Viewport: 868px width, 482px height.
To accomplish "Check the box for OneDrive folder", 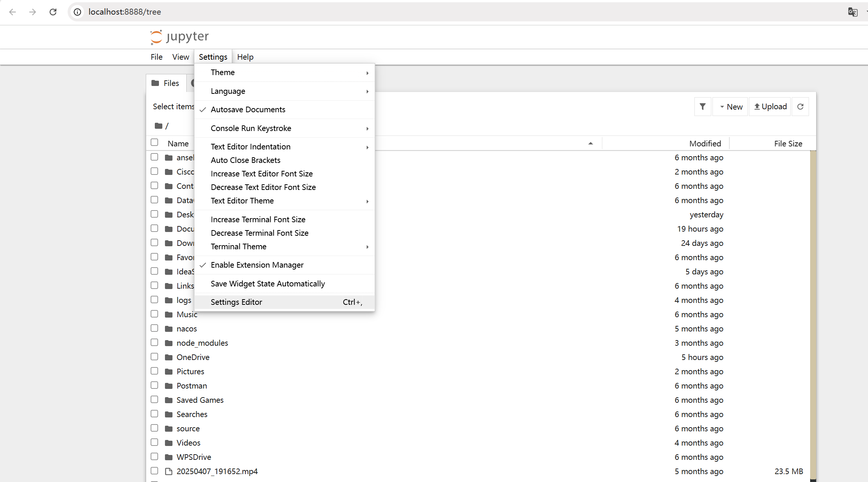I will coord(154,357).
